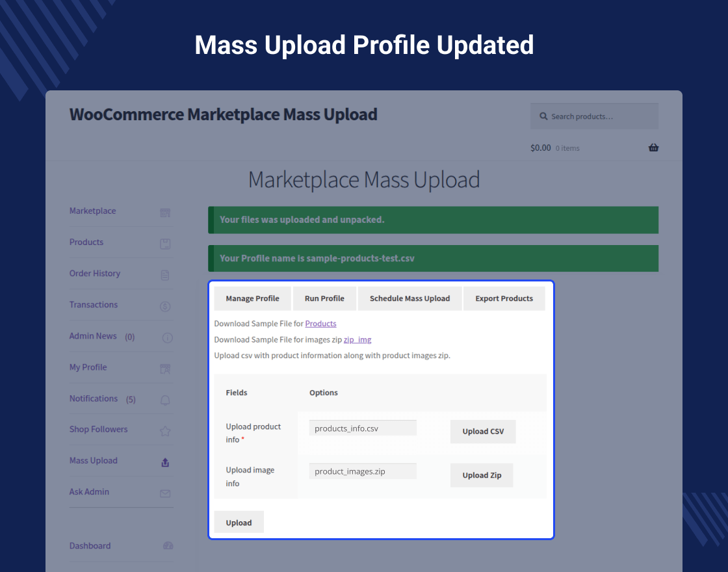728x572 pixels.
Task: Download the Products sample file link
Action: [x=320, y=324]
